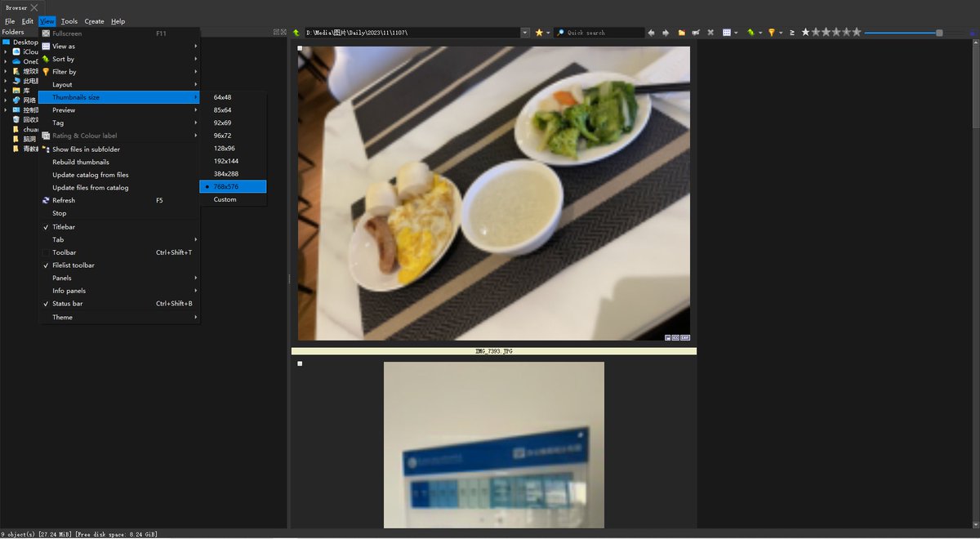Navigate forward with the right arrow icon
980x539 pixels.
coord(666,33)
